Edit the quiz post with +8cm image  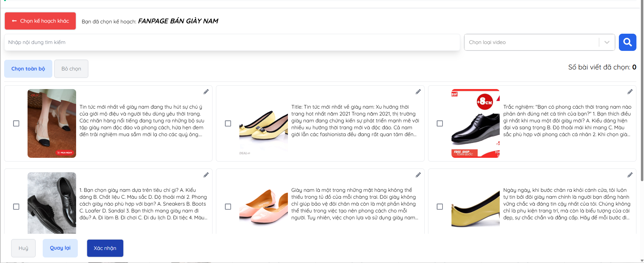(630, 92)
